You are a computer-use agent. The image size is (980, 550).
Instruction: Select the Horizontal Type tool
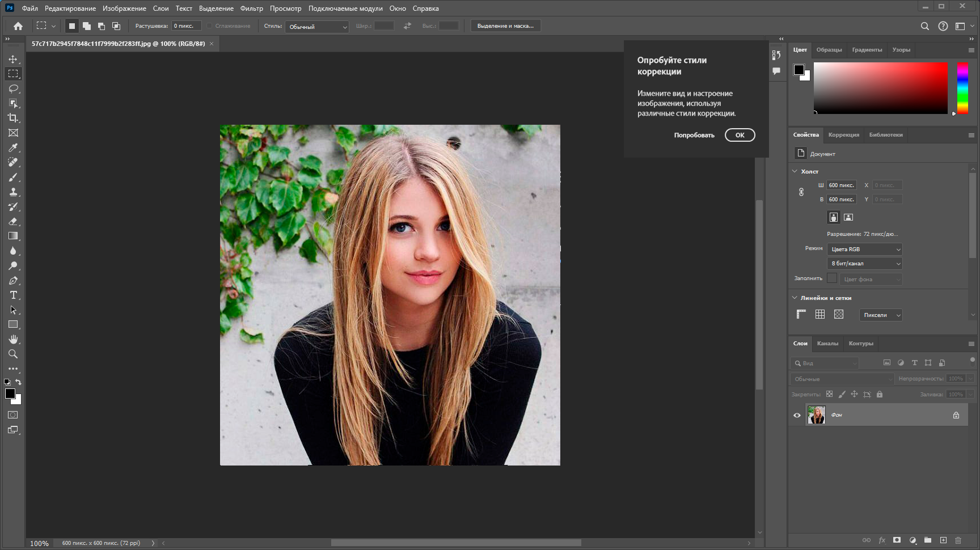coord(13,295)
